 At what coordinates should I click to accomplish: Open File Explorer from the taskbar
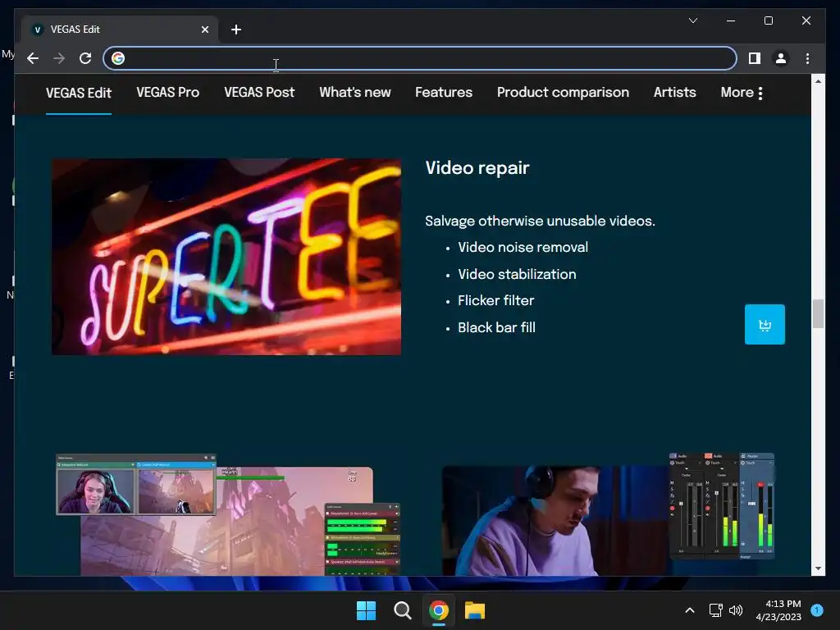coord(475,610)
